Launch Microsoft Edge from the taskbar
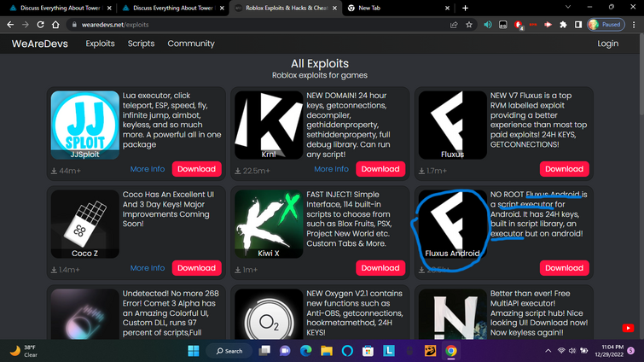This screenshot has height=362, width=644. (305, 351)
